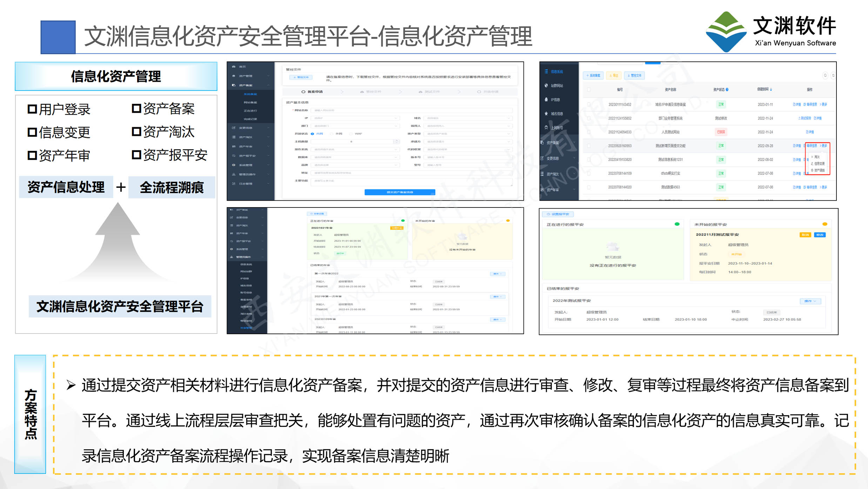Select the 内网 radio button
The width and height of the screenshot is (868, 489).
pyautogui.click(x=312, y=134)
